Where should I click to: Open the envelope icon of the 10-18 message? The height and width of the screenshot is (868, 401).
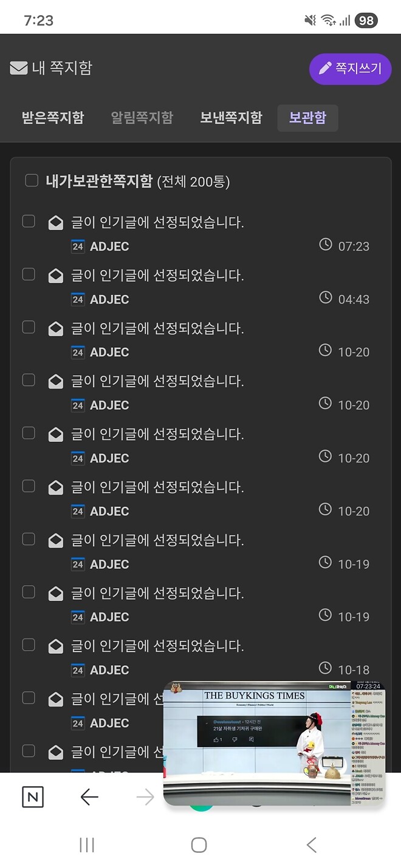pyautogui.click(x=55, y=646)
